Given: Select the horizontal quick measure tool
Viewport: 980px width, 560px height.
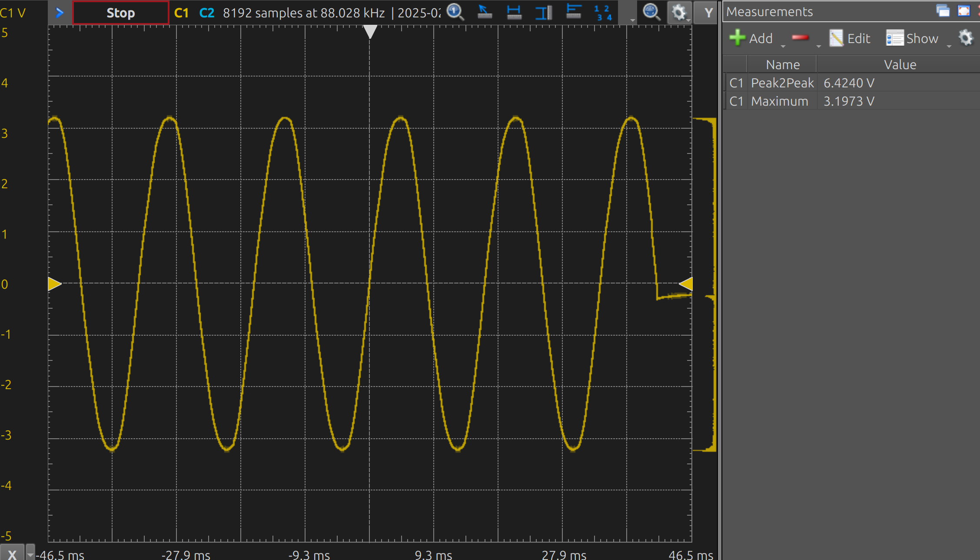Looking at the screenshot, I should tap(514, 12).
